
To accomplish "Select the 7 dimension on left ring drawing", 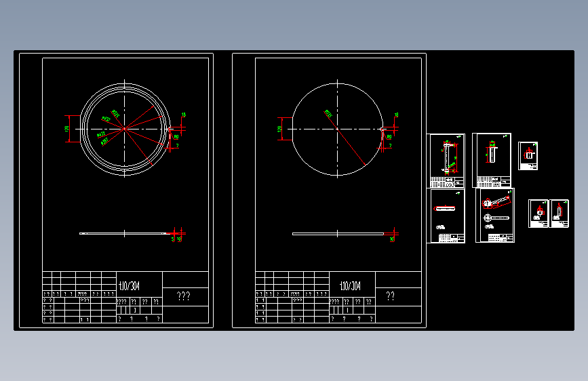I will (177, 146).
